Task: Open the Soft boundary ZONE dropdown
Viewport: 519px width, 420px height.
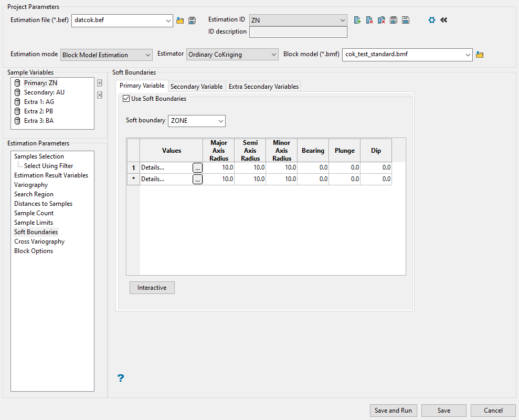Action: coord(196,121)
